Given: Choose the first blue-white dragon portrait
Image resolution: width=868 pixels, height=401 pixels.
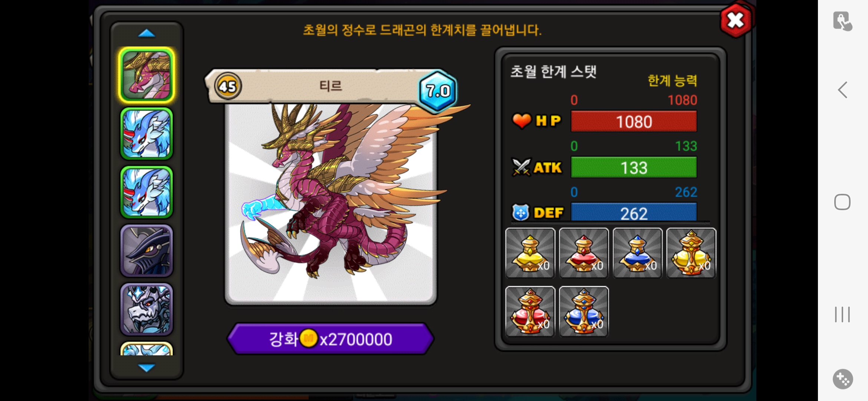Looking at the screenshot, I should point(147,134).
